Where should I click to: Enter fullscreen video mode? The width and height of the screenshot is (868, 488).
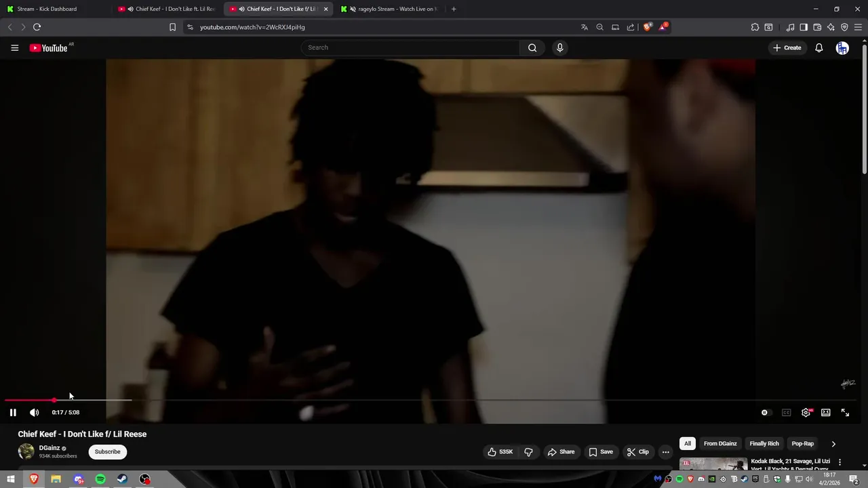click(845, 412)
